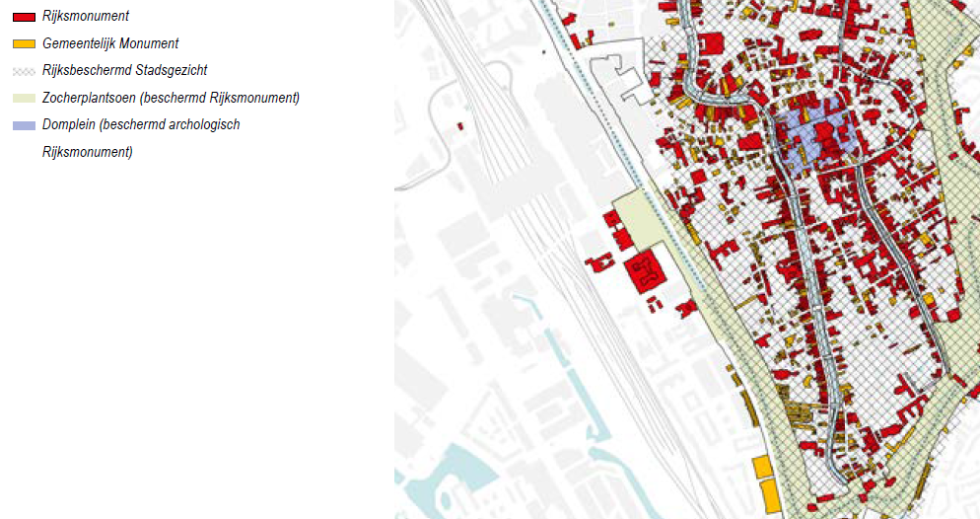This screenshot has width=980, height=519.
Task: Click the orange Gemeentelijk Monument legend swatch
Action: (x=24, y=44)
